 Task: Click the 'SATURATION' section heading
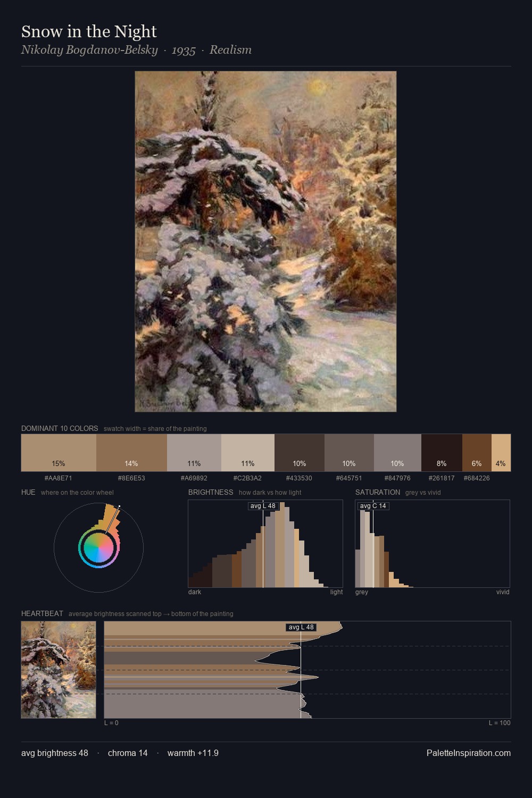pos(378,492)
